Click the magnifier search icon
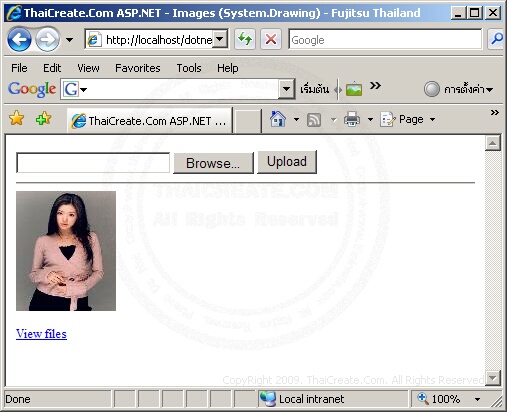The width and height of the screenshot is (507, 412). tap(496, 39)
